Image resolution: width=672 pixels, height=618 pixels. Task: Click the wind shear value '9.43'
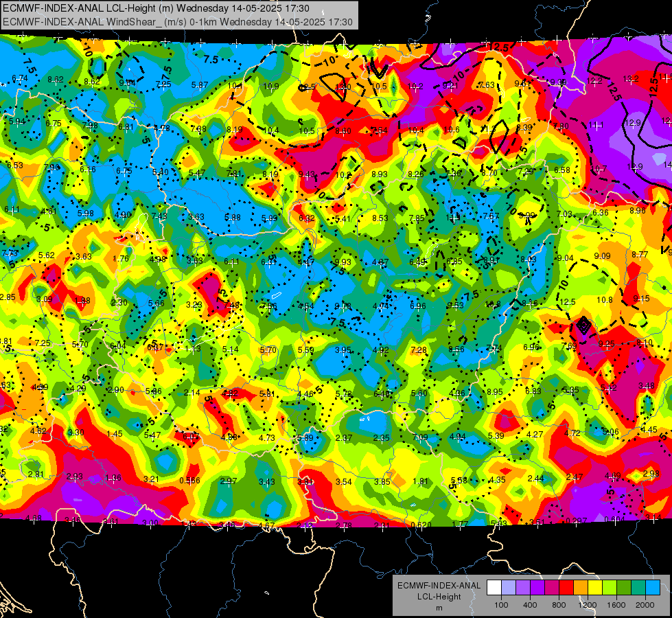(x=306, y=174)
